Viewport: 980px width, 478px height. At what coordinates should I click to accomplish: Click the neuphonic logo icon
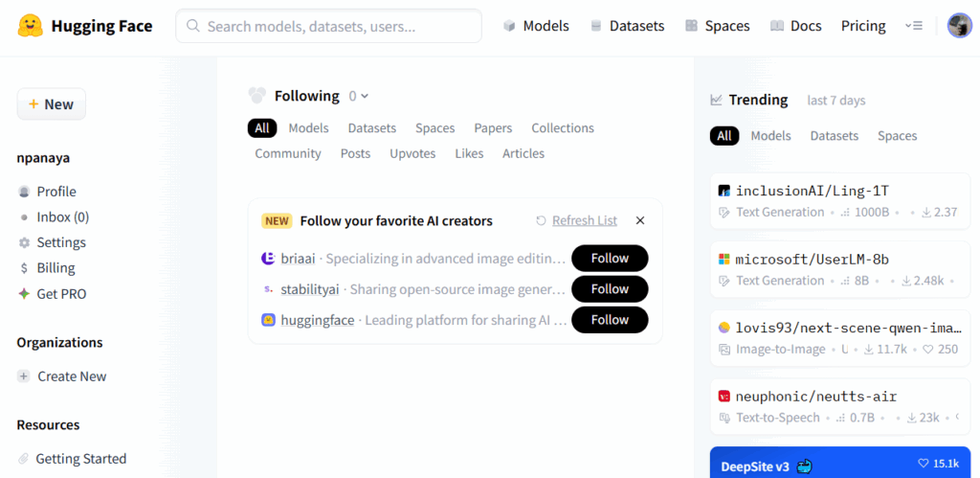point(724,396)
